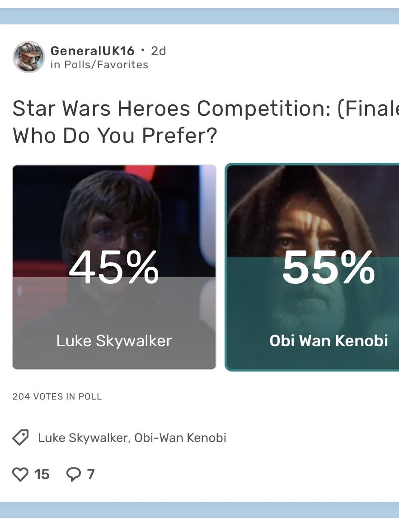Click the like count showing 15
The height and width of the screenshot is (532, 399).
42,475
